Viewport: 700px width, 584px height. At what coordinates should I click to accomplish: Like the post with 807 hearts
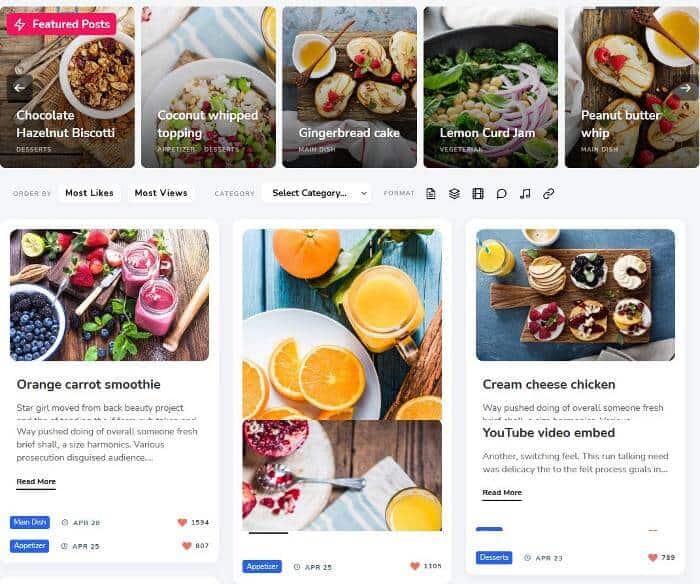(187, 546)
